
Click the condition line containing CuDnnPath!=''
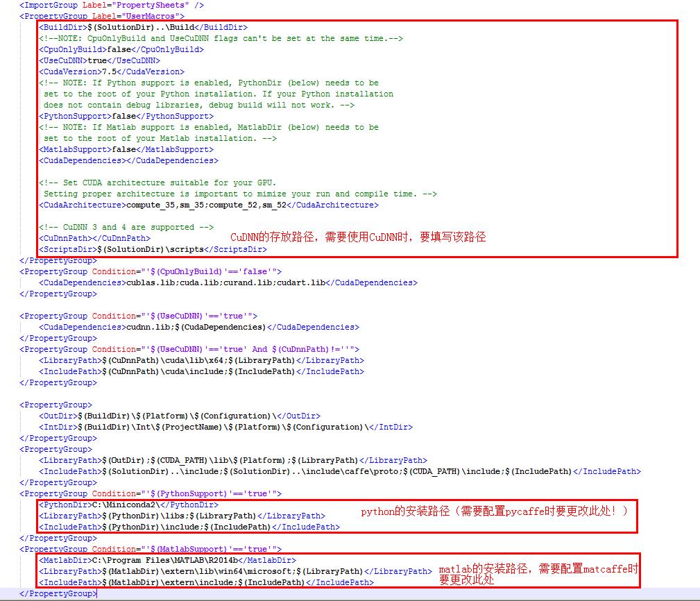coord(189,349)
